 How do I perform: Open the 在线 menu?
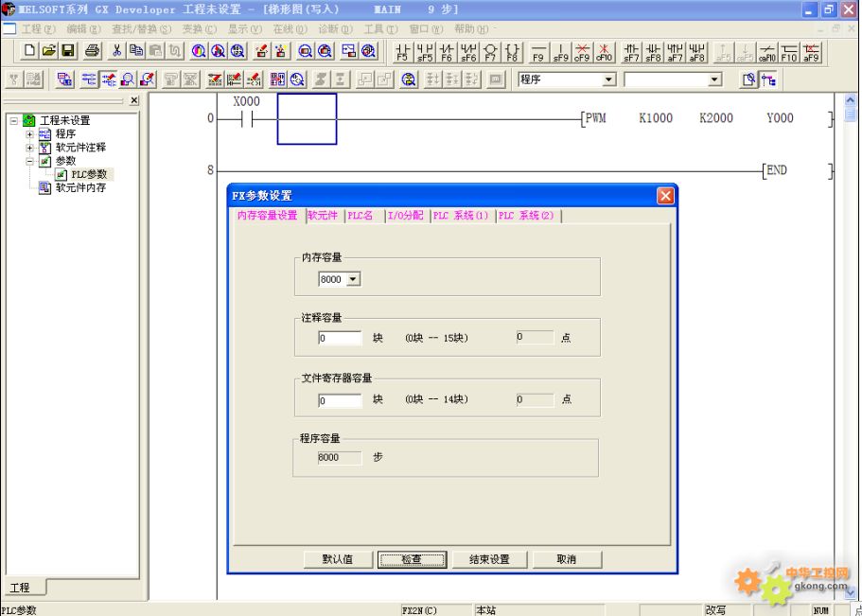pos(290,28)
